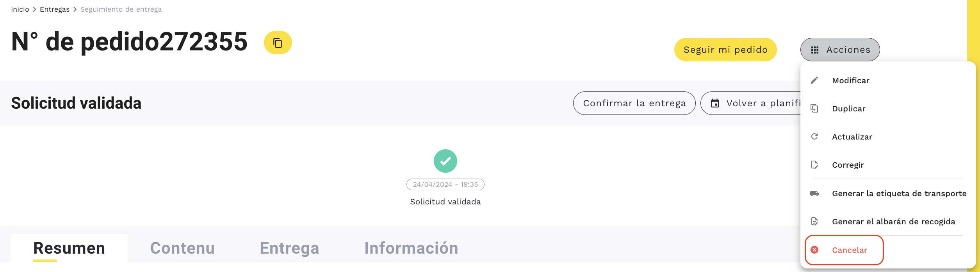980x272 pixels.
Task: Click the calendar icon in Volver a planificar
Action: (715, 103)
